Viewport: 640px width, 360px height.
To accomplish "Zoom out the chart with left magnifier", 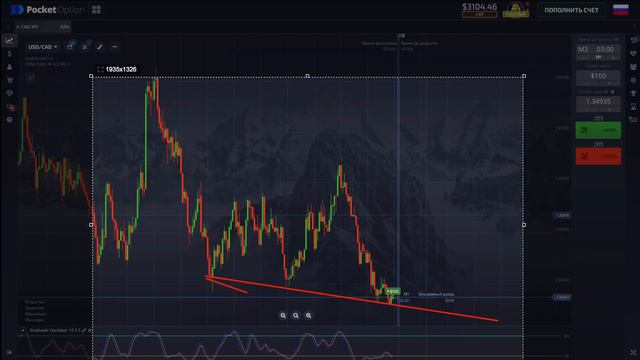I will coord(283,316).
